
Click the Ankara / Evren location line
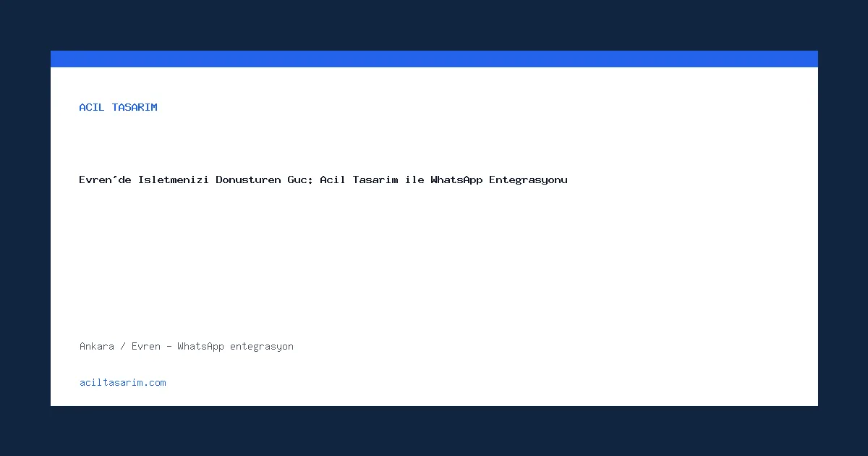tap(187, 346)
